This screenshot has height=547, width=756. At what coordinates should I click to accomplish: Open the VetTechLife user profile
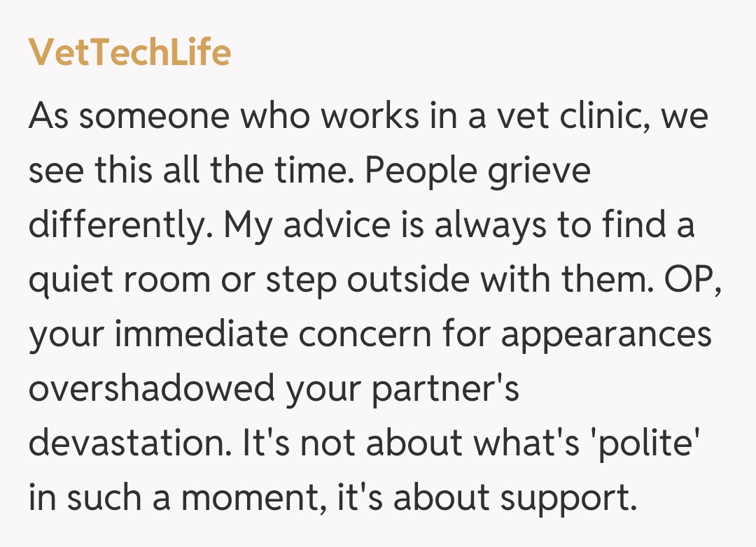(x=129, y=52)
